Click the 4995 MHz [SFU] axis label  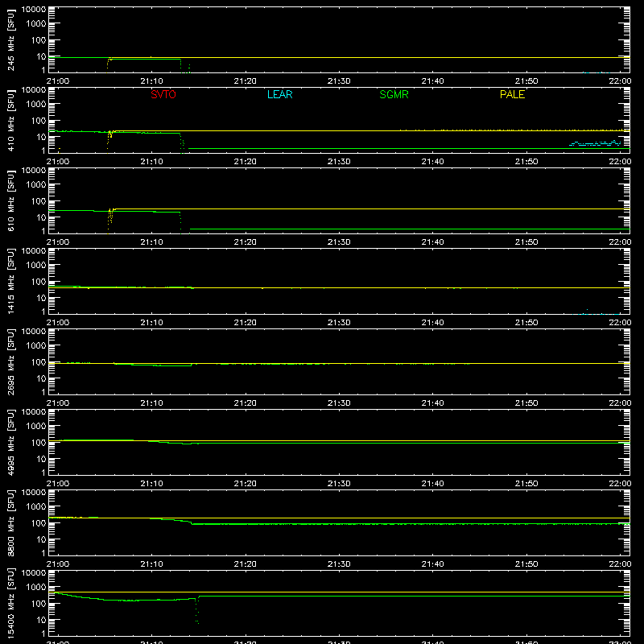point(11,443)
